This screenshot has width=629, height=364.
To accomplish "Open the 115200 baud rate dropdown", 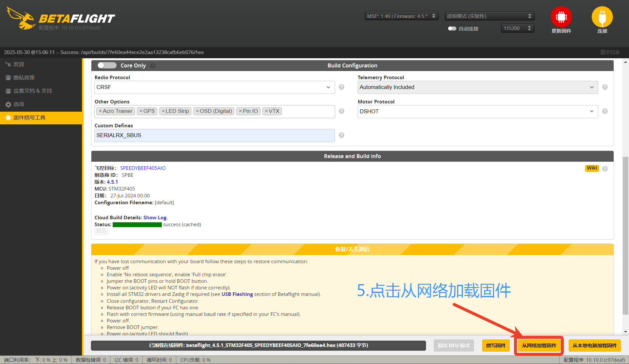I will 518,28.
